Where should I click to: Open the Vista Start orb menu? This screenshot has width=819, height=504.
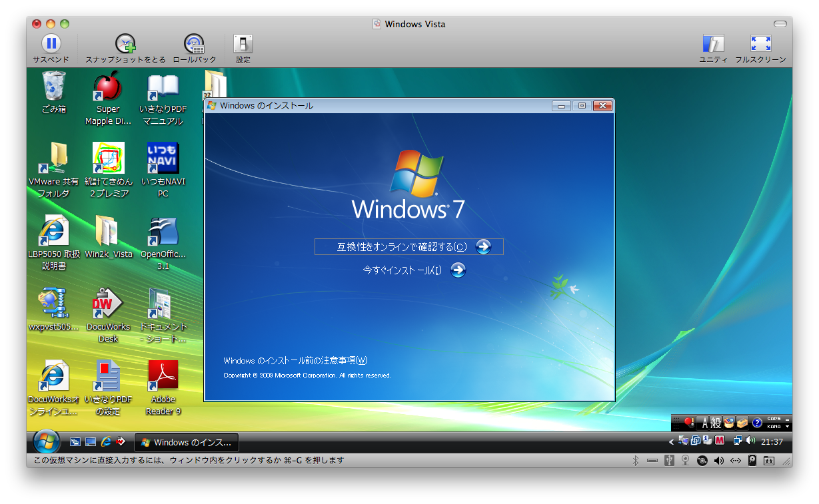47,441
